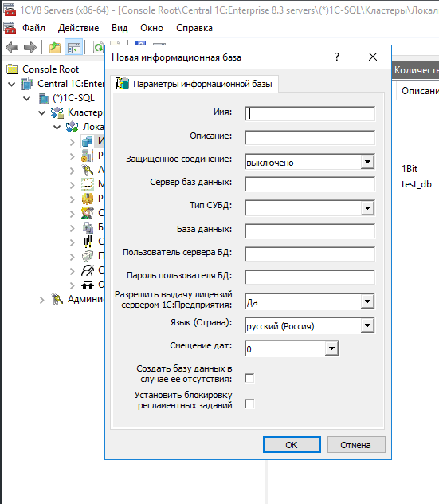Click the OK button

click(x=292, y=444)
